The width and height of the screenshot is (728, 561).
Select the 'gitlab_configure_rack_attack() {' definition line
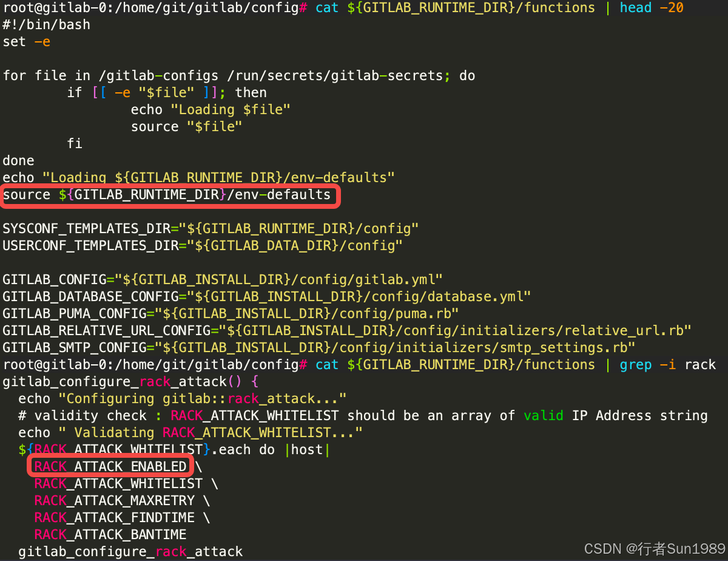(x=130, y=382)
